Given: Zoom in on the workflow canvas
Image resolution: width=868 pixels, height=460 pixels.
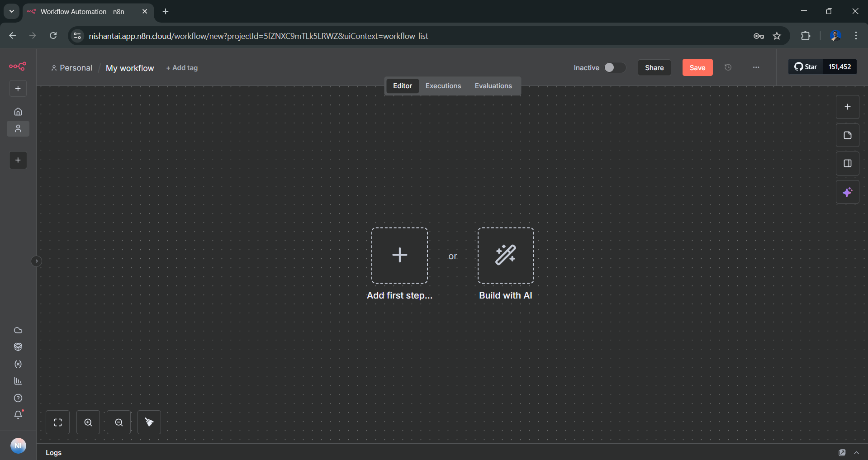Looking at the screenshot, I should 88,422.
